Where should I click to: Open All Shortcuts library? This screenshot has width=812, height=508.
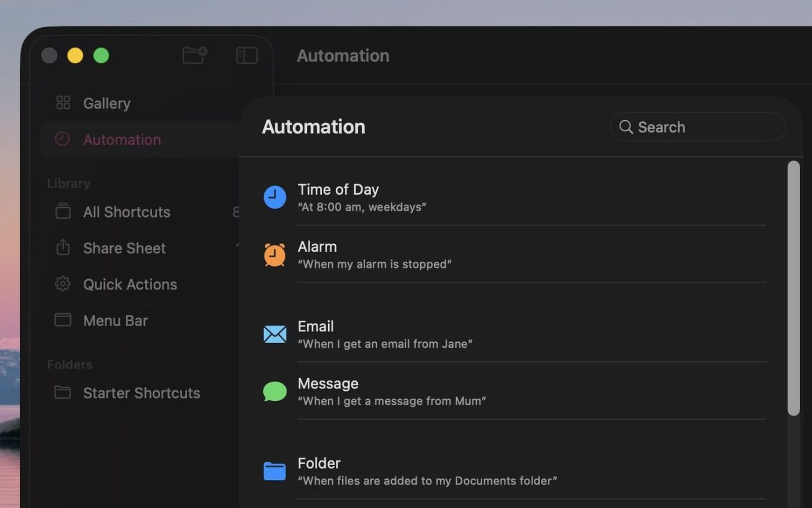tap(126, 212)
